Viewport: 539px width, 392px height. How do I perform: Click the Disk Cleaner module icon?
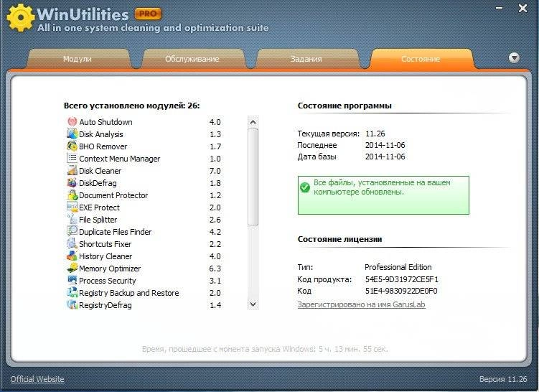click(72, 171)
